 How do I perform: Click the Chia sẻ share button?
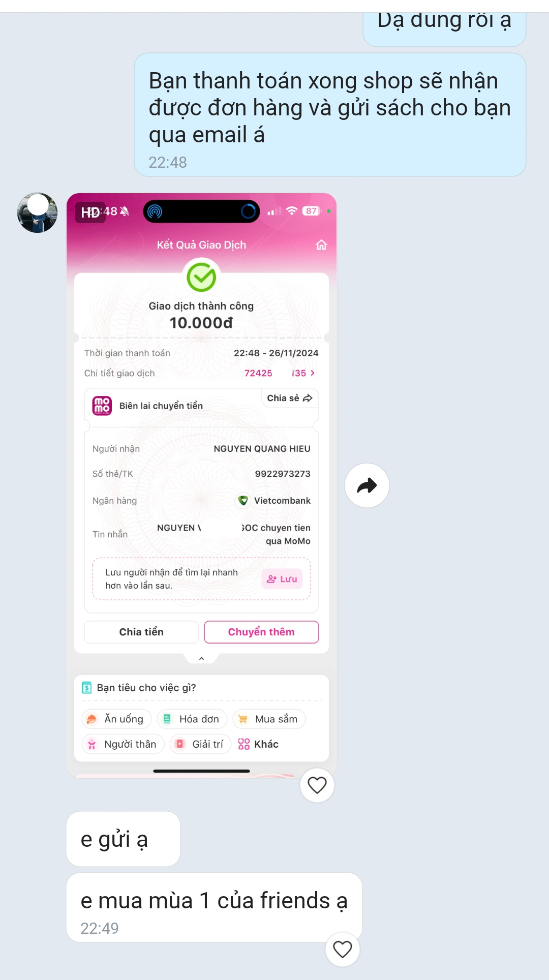(x=290, y=398)
